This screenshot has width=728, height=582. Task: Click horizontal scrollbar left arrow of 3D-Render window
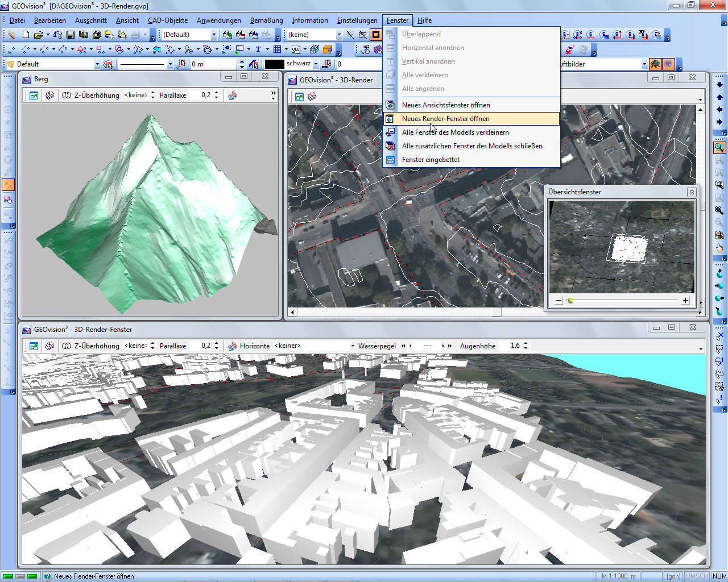[293, 312]
